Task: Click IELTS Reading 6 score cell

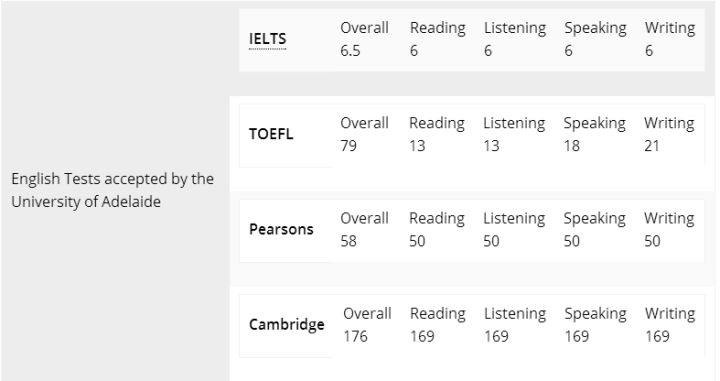Action: pyautogui.click(x=438, y=39)
